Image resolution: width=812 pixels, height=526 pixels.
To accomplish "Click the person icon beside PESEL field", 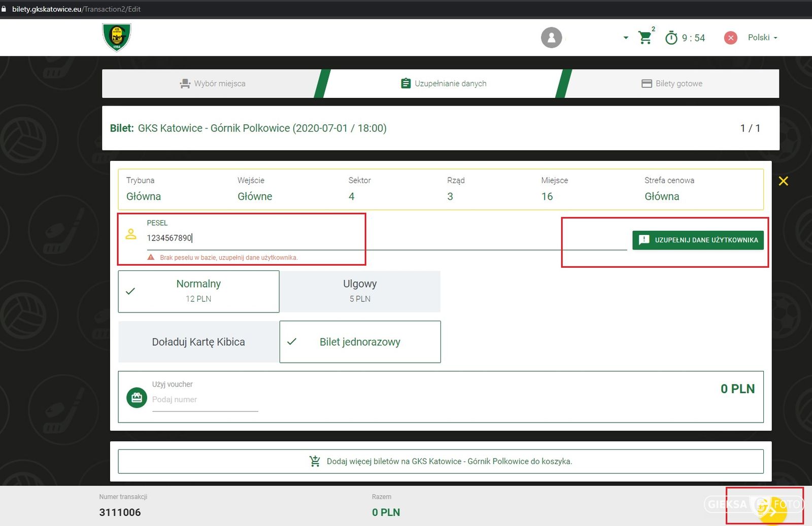I will click(x=131, y=234).
